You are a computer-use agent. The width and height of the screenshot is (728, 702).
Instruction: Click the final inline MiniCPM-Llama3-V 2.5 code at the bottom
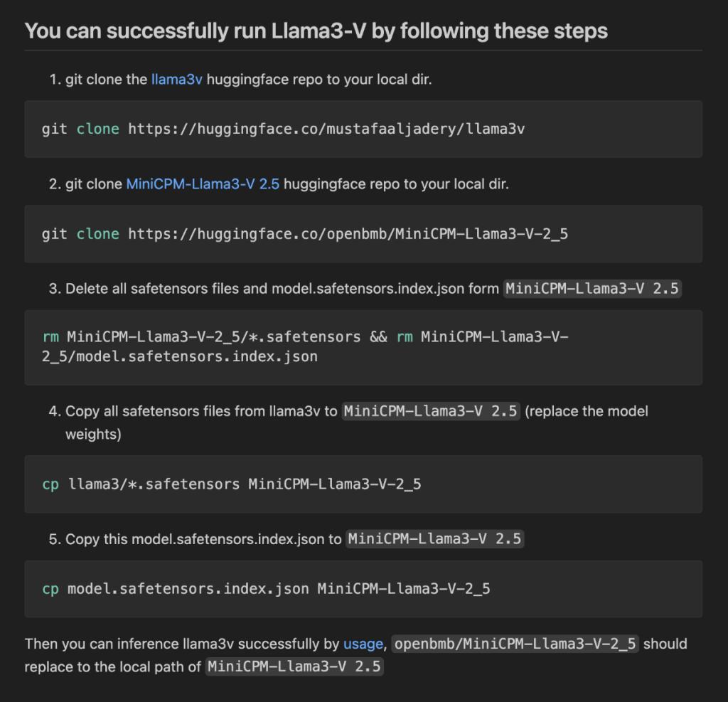coord(294,667)
